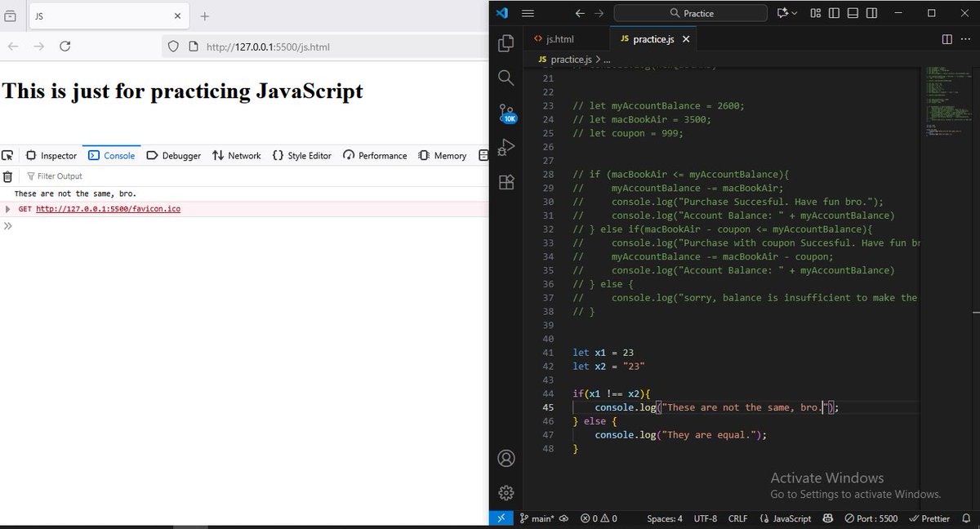Click the Prettier status bar item
980x529 pixels.
[x=929, y=518]
